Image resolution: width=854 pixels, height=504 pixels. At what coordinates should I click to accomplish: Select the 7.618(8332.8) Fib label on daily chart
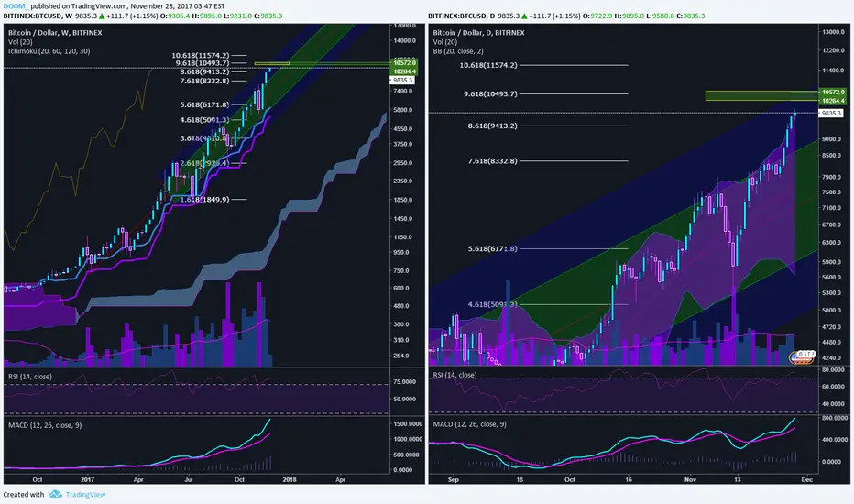(x=493, y=160)
